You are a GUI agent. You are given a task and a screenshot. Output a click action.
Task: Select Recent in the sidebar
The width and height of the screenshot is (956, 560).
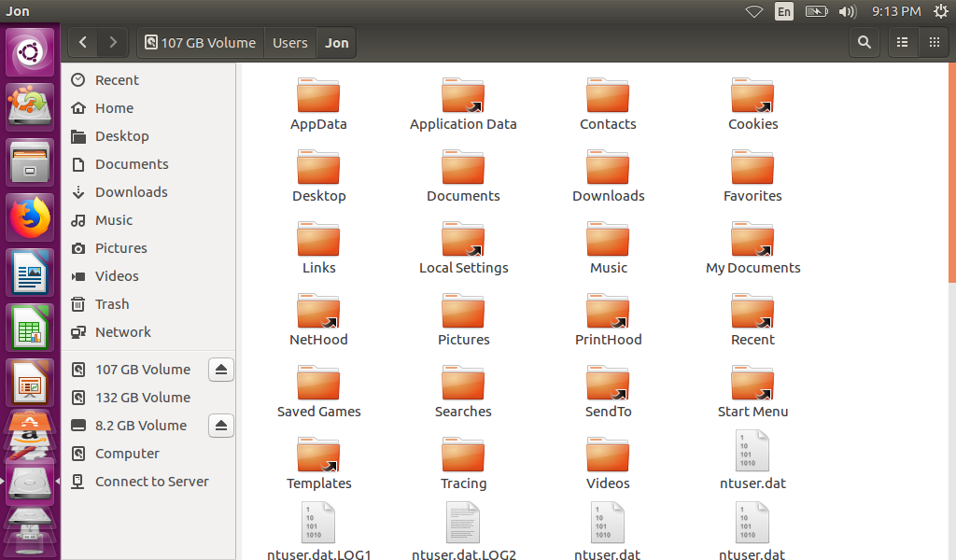(117, 80)
